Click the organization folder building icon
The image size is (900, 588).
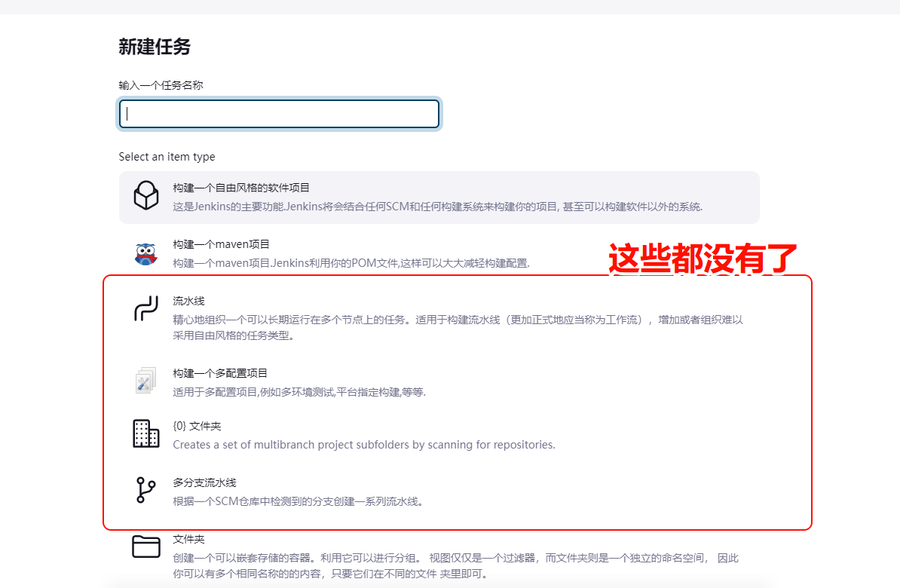coord(146,433)
